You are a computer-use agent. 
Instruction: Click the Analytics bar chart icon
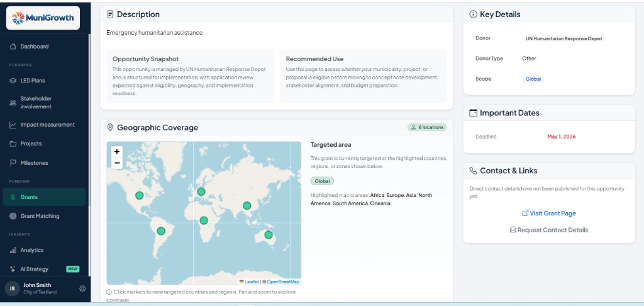pos(13,250)
